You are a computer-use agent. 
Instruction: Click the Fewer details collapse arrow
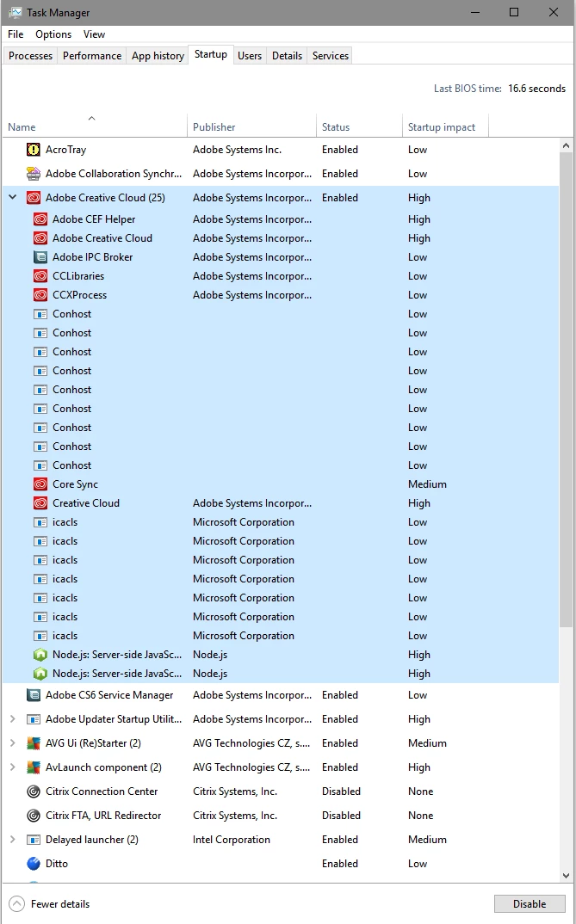[17, 904]
